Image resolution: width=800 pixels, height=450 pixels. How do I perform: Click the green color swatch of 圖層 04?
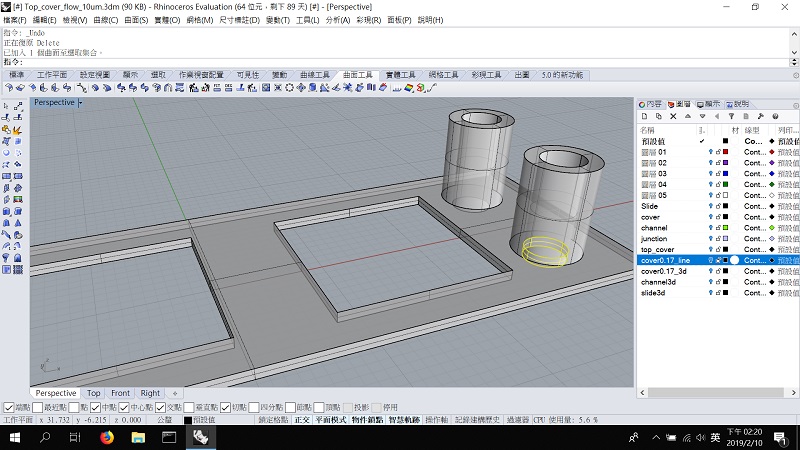point(725,184)
